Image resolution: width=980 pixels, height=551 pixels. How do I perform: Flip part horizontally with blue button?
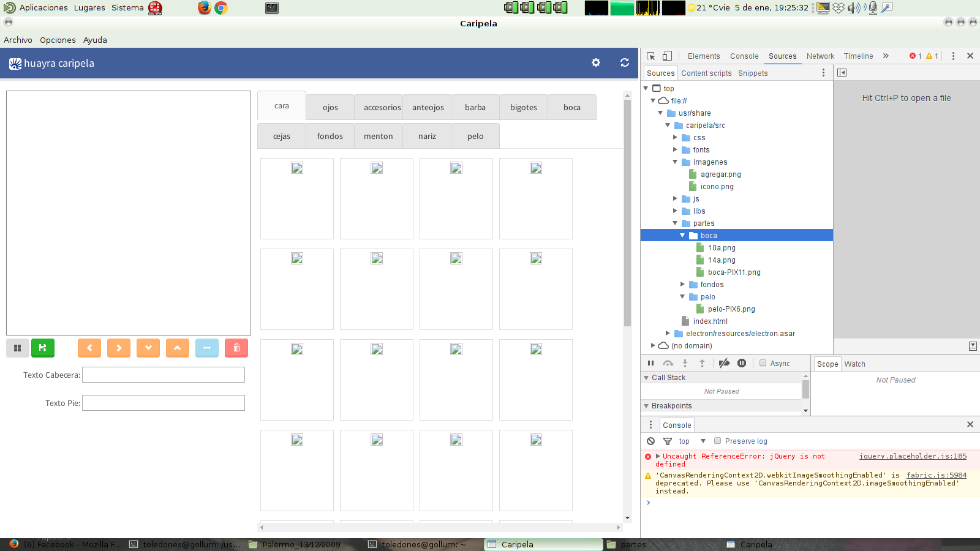click(x=207, y=348)
